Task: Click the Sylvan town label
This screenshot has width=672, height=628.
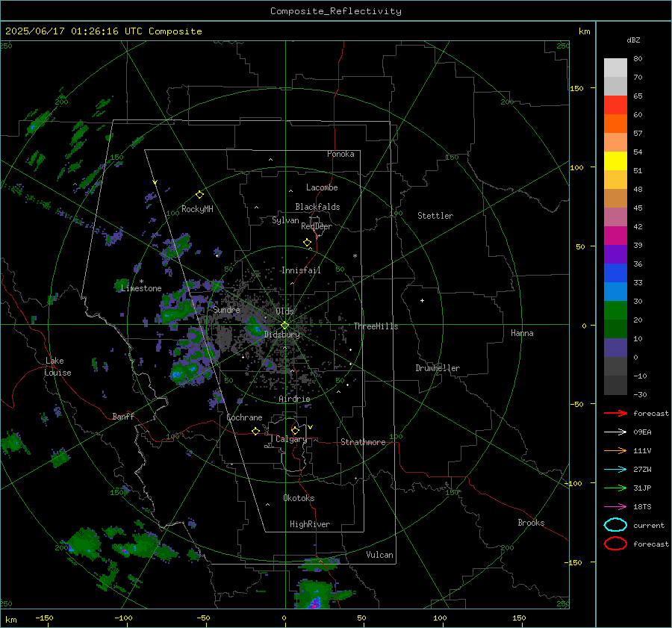Action: click(285, 220)
